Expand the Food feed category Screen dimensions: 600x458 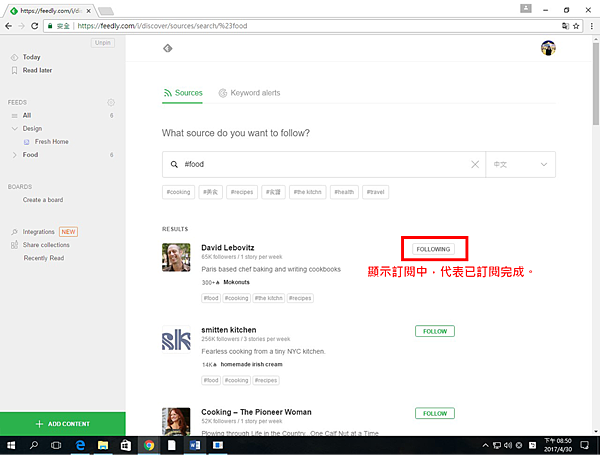(x=14, y=155)
